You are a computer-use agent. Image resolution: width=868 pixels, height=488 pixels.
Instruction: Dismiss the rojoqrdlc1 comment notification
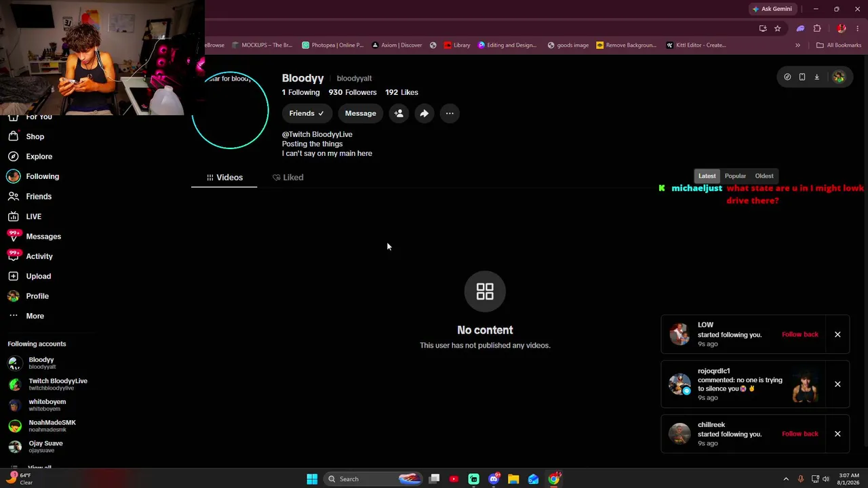click(x=837, y=384)
